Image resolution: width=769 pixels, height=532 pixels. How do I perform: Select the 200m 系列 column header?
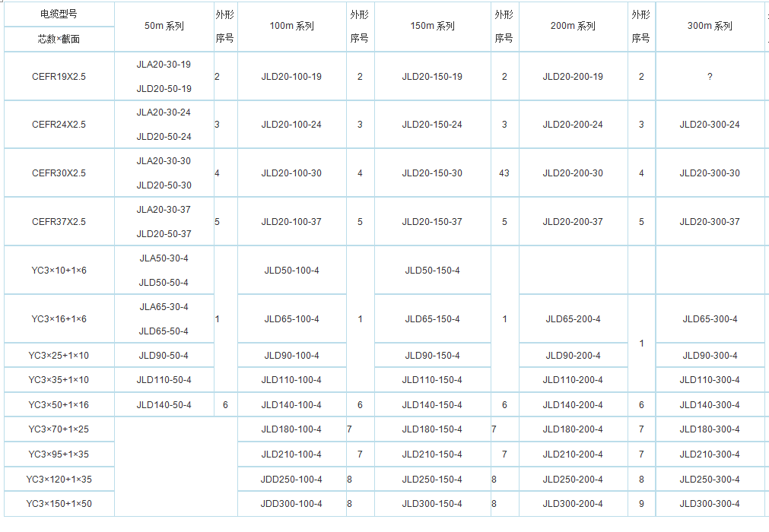pos(573,26)
